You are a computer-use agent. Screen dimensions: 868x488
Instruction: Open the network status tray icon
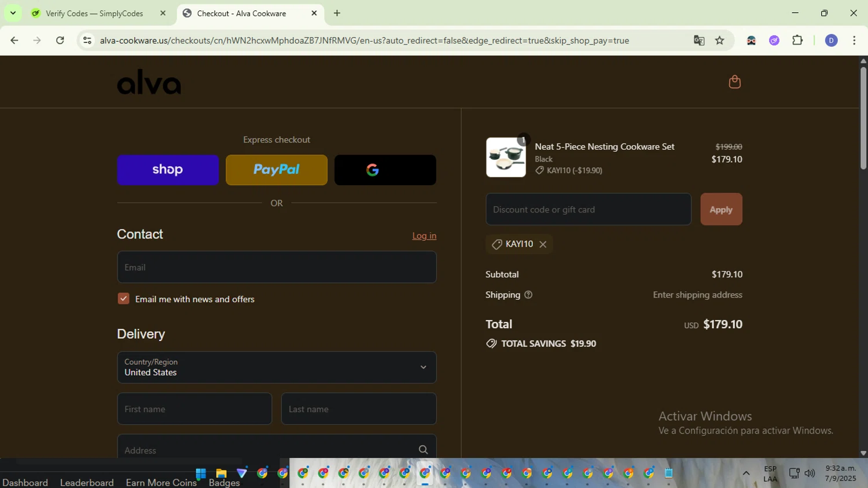794,474
